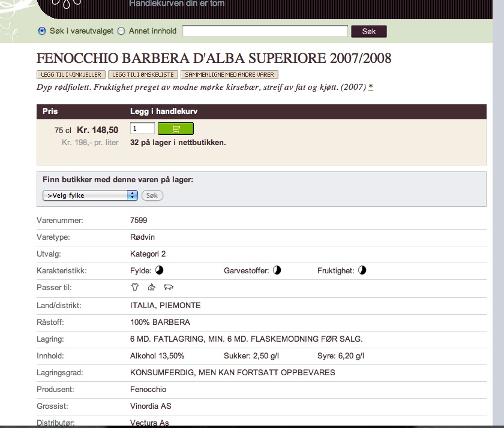Select the 'Annet innhold' radio button
The width and height of the screenshot is (504, 428).
click(121, 31)
